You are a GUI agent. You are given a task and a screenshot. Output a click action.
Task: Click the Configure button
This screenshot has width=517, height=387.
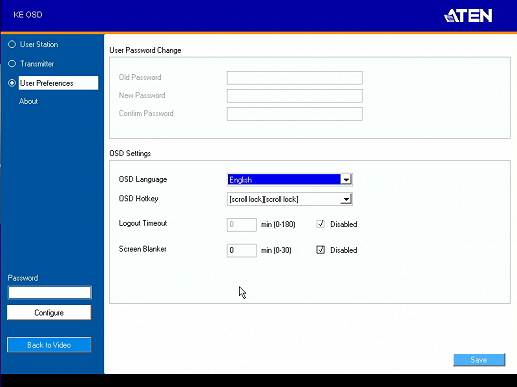(49, 313)
